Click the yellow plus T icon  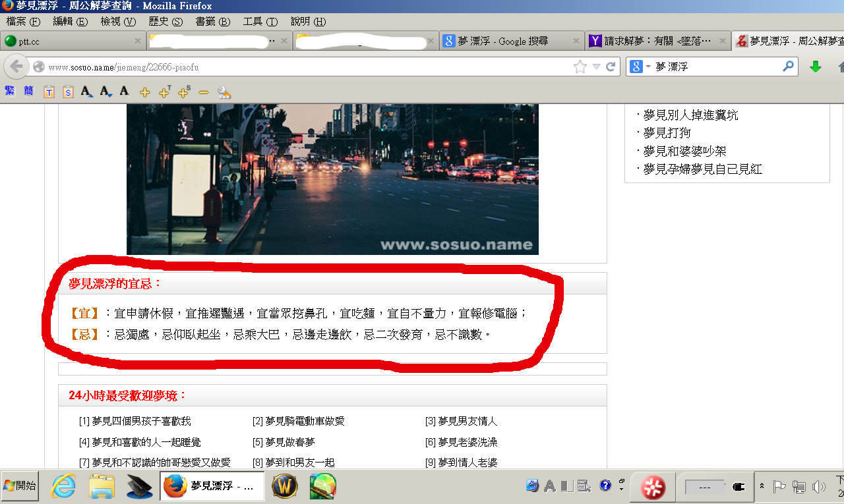click(x=165, y=92)
